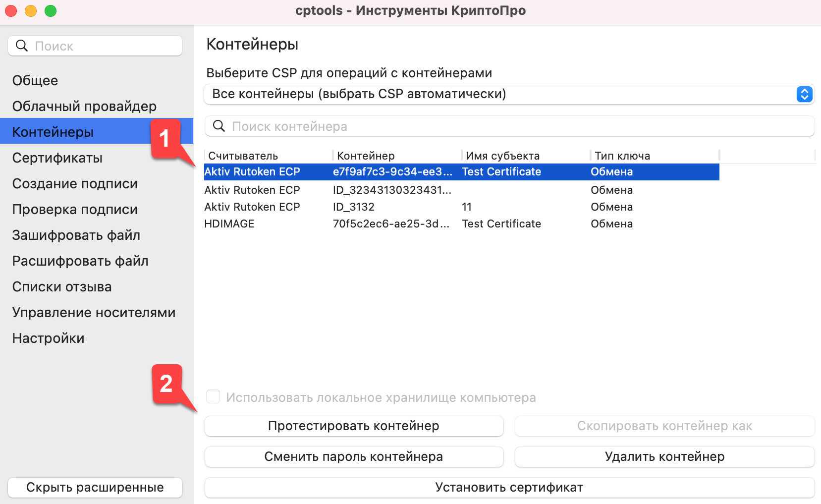Focus the Поиск field in sidebar
Image resolution: width=821 pixels, height=504 pixels.
[95, 46]
